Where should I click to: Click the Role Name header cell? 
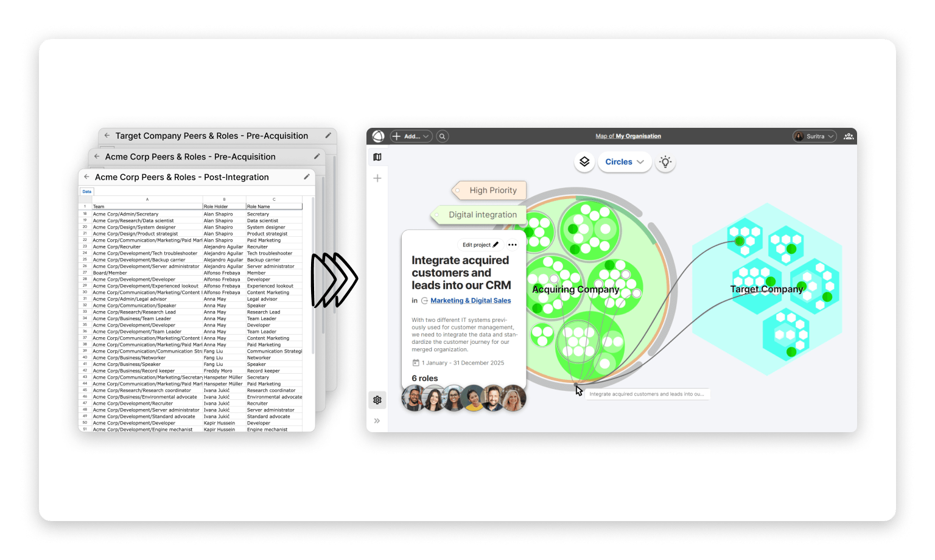pos(274,206)
